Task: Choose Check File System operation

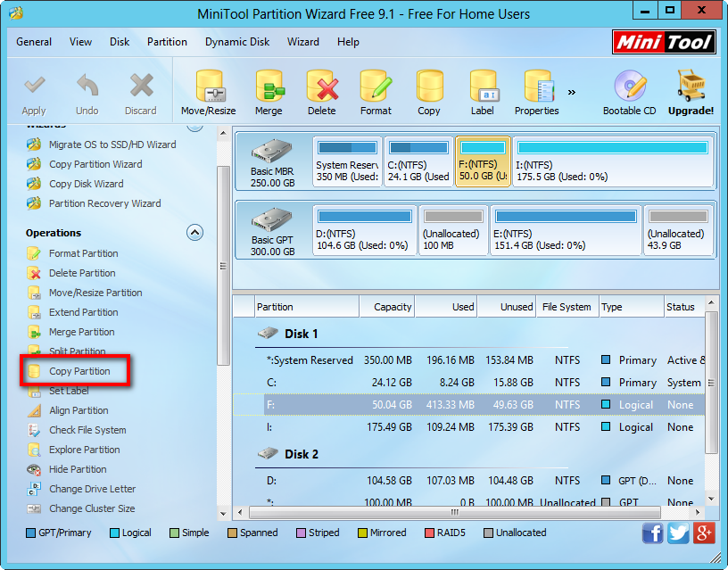Action: coord(77,430)
